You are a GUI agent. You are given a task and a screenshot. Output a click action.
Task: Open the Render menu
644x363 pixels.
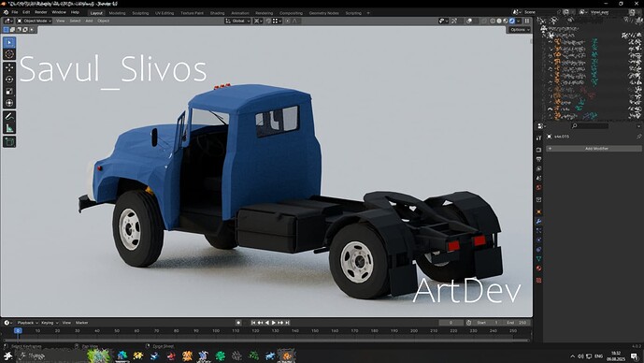(x=41, y=12)
